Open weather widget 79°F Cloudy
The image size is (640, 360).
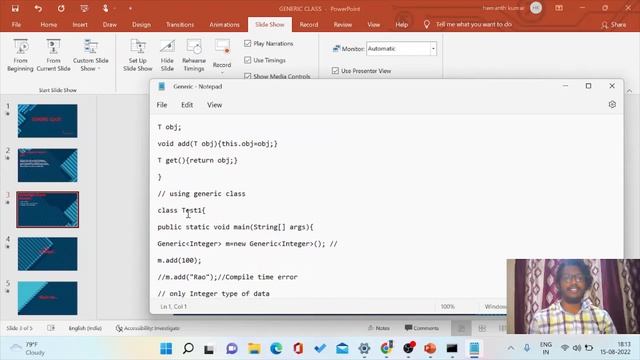pos(28,349)
